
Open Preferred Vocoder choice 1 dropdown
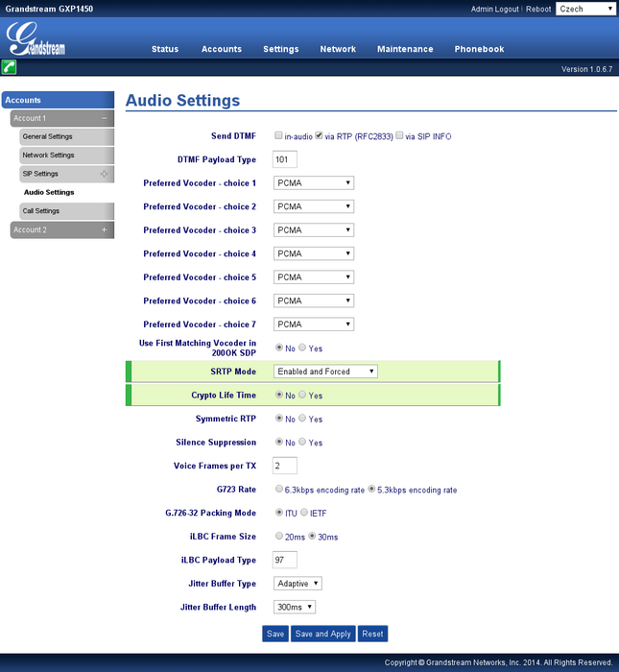pyautogui.click(x=314, y=183)
